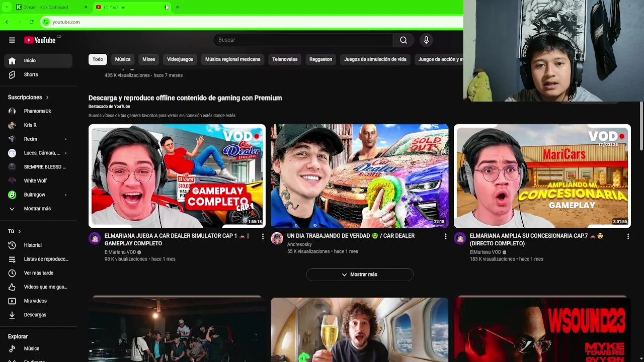
Task: Open Historial from sidebar
Action: point(38,245)
